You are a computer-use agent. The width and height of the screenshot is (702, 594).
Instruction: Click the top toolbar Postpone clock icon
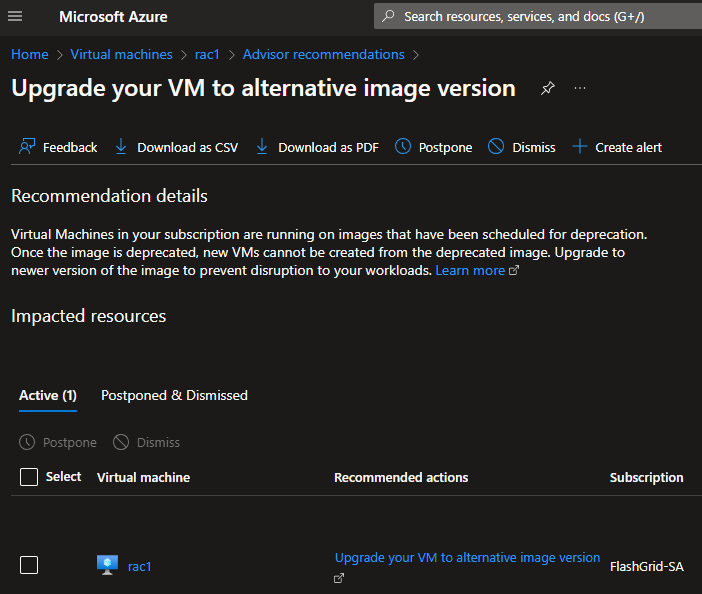[x=403, y=147]
